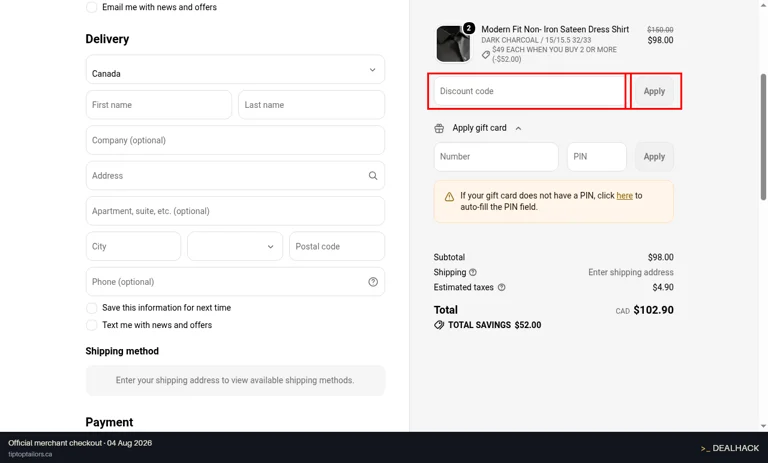This screenshot has height=463, width=768.
Task: Click the DEALHACK logo in footer
Action: [729, 448]
